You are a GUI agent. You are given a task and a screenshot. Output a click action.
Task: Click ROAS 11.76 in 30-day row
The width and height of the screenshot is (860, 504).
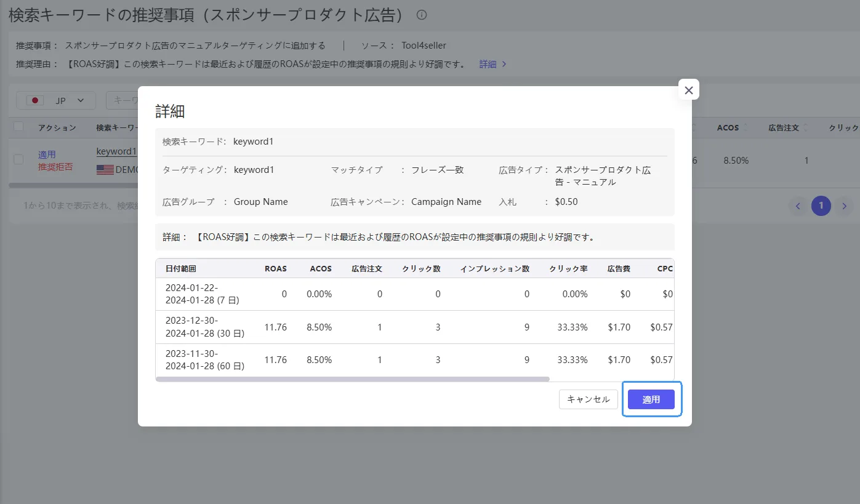pos(275,327)
